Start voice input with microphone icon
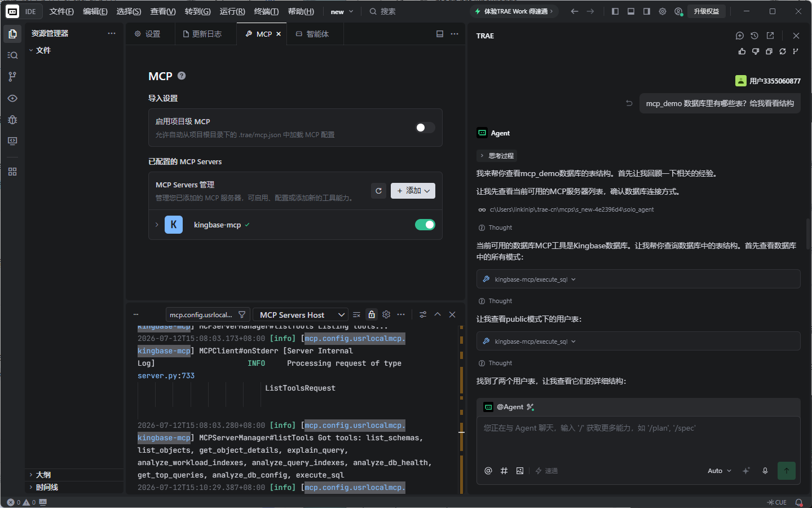Viewport: 812px width, 508px height. point(765,471)
